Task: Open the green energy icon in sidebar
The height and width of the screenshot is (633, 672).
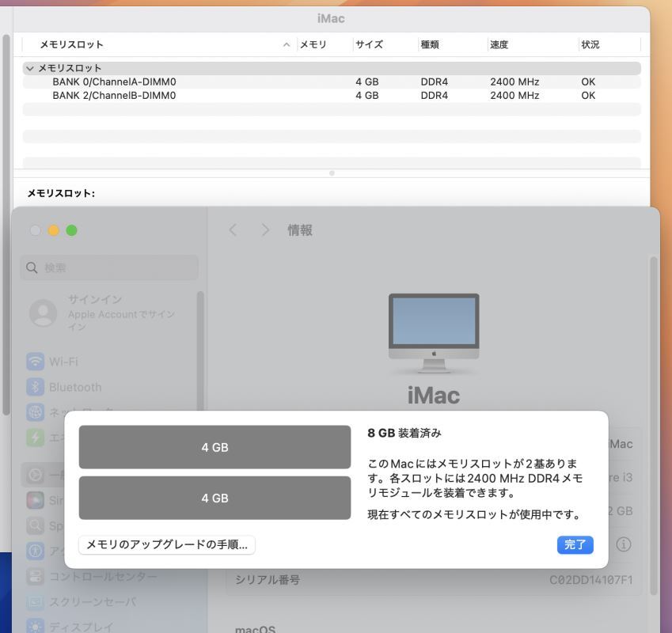Action: pyautogui.click(x=35, y=438)
